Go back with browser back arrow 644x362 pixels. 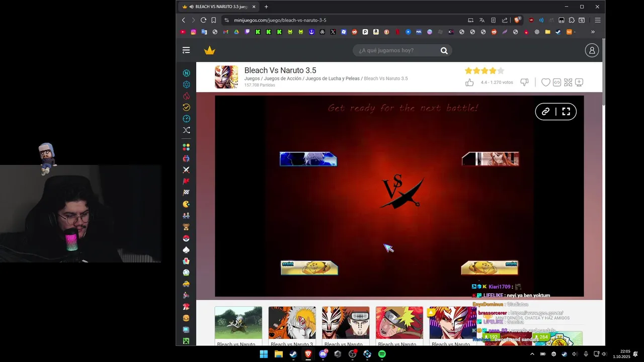point(183,20)
